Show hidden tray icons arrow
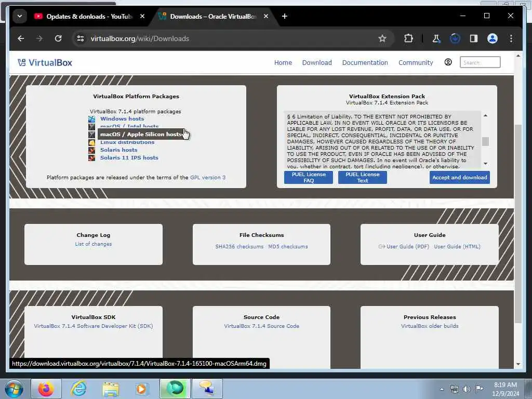Viewport: 532px width, 399px height. [442, 389]
